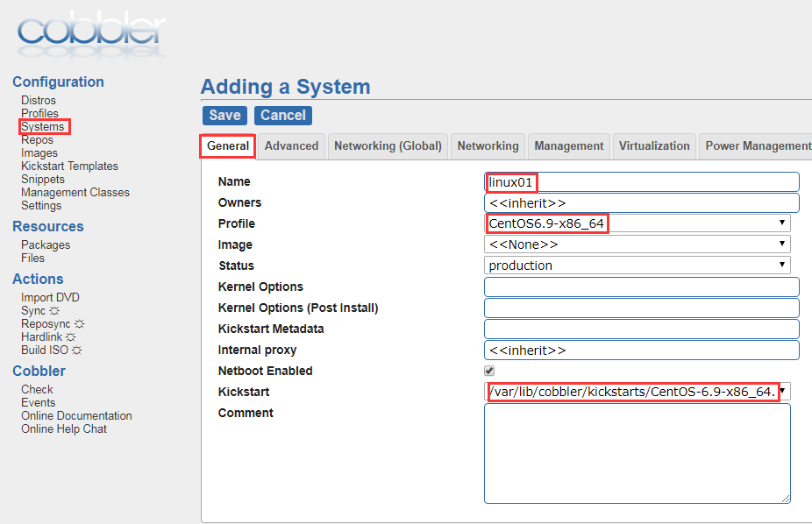This screenshot has width=812, height=524.
Task: Click the Kernel Options (Post Install) field
Action: pyautogui.click(x=642, y=308)
